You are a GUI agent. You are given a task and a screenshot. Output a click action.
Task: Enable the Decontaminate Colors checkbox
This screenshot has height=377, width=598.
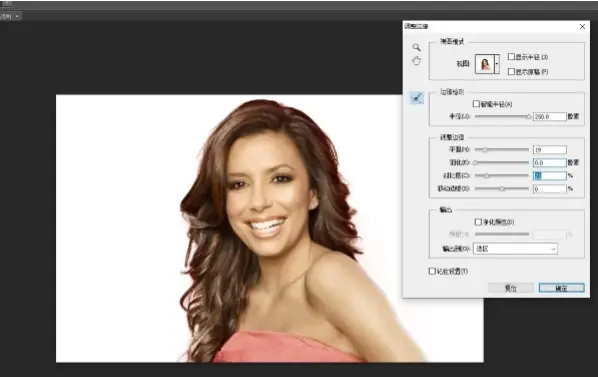pyautogui.click(x=478, y=221)
